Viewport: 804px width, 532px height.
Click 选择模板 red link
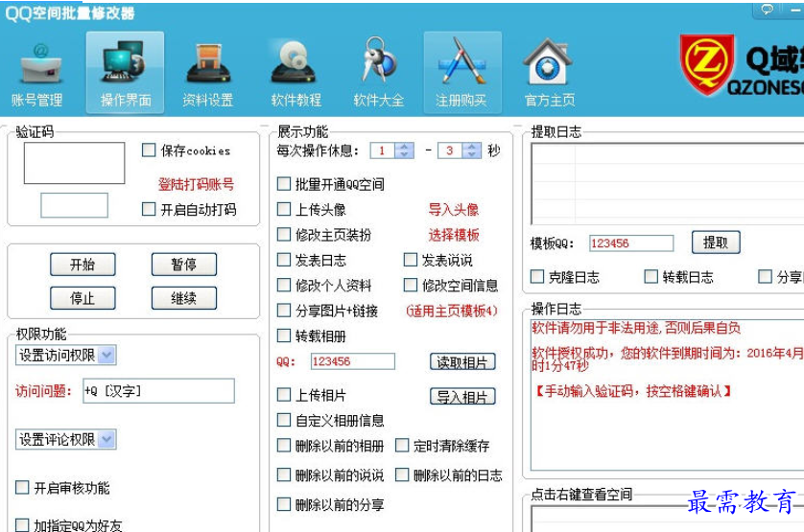click(454, 235)
